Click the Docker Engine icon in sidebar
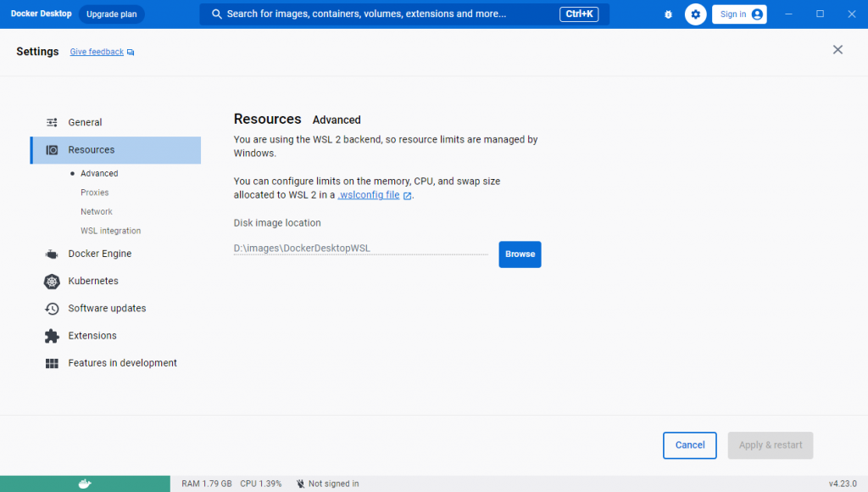The image size is (868, 492). click(52, 253)
